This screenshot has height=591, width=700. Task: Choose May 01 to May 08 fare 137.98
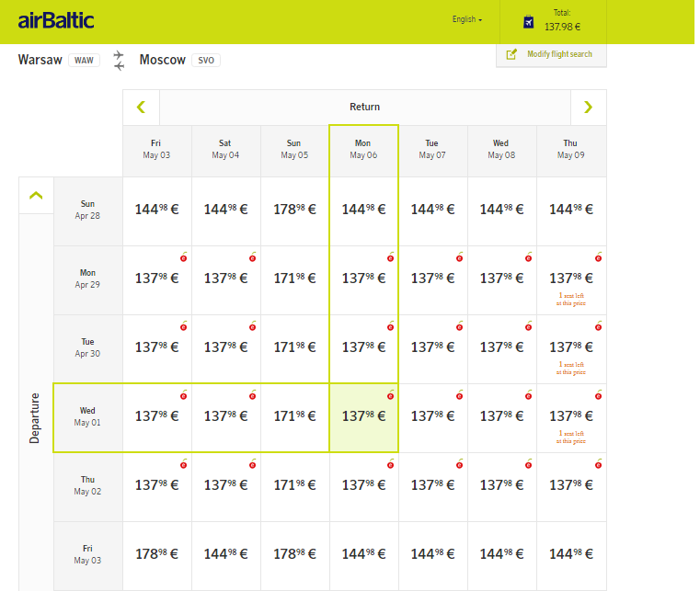(x=502, y=417)
